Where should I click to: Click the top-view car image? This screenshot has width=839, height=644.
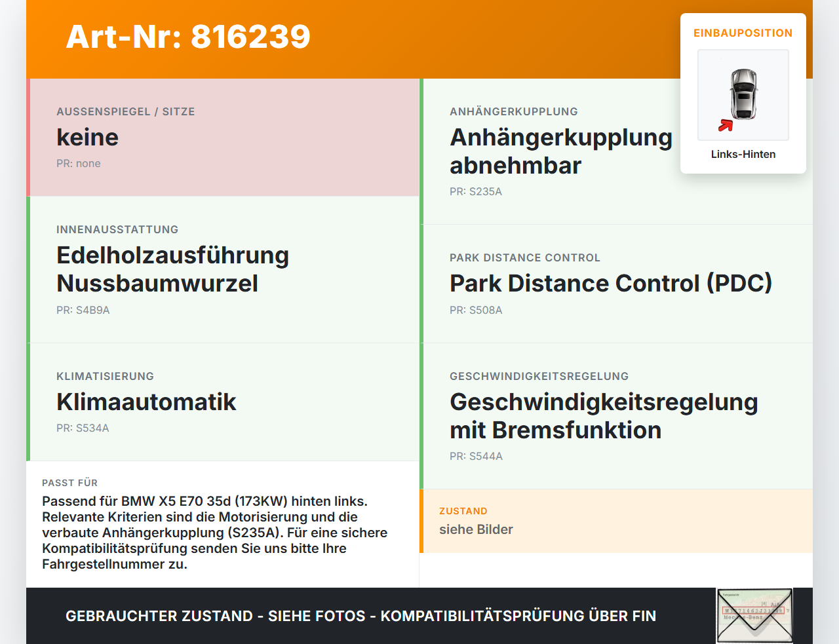[743, 95]
